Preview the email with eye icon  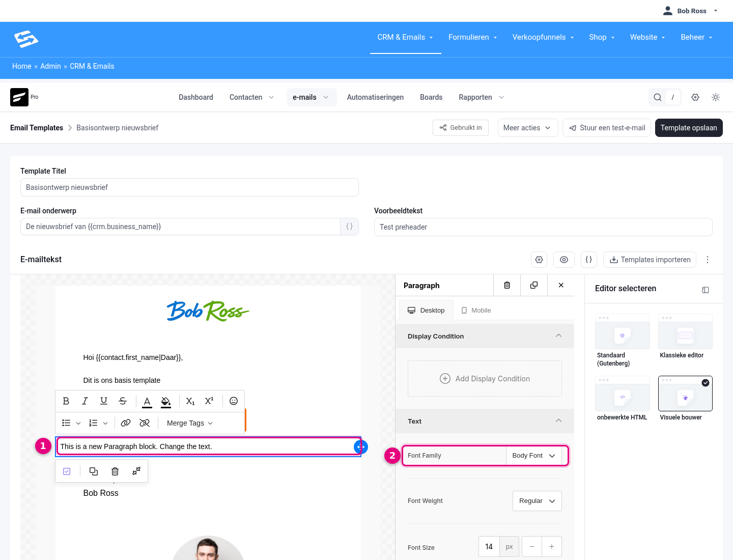pyautogui.click(x=564, y=260)
